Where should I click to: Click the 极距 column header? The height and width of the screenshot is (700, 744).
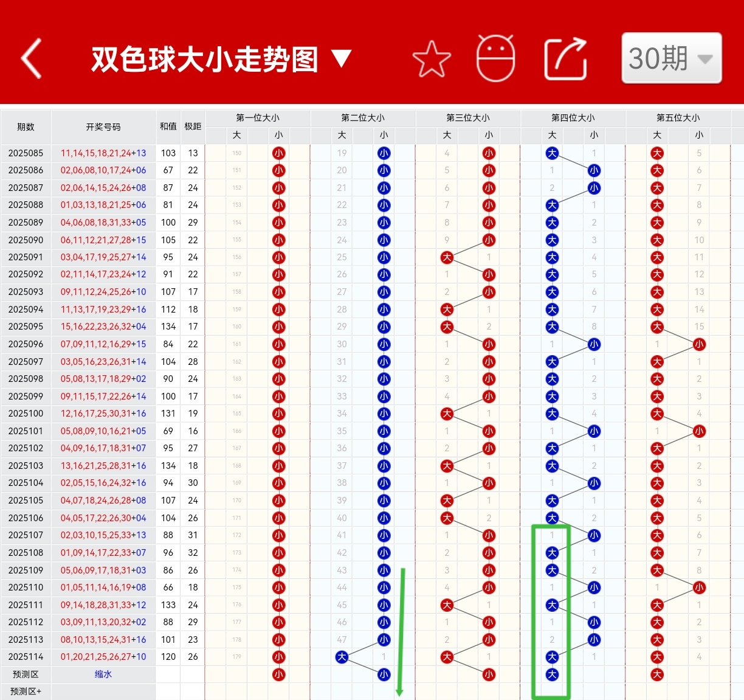pos(193,126)
